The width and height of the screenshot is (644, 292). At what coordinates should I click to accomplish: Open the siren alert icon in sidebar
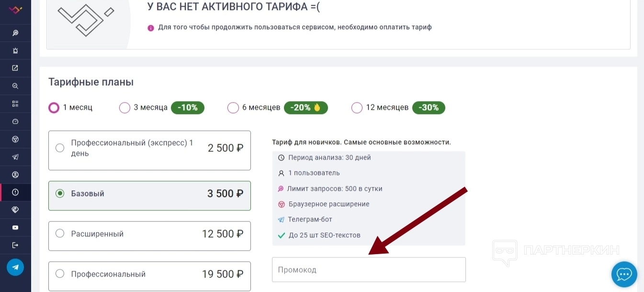click(x=15, y=50)
